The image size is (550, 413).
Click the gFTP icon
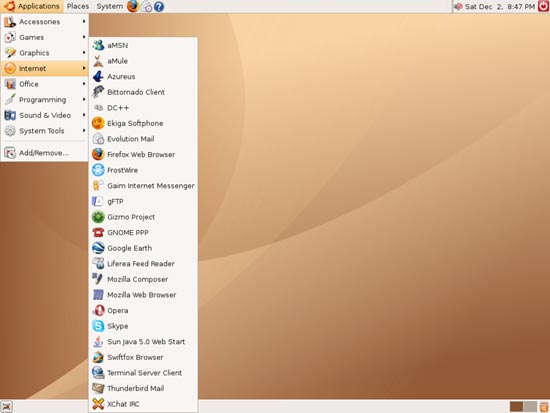point(98,201)
